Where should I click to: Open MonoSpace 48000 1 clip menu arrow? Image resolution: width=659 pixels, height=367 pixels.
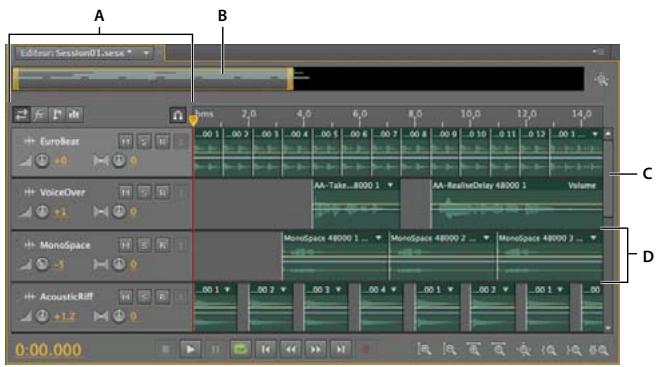(378, 238)
